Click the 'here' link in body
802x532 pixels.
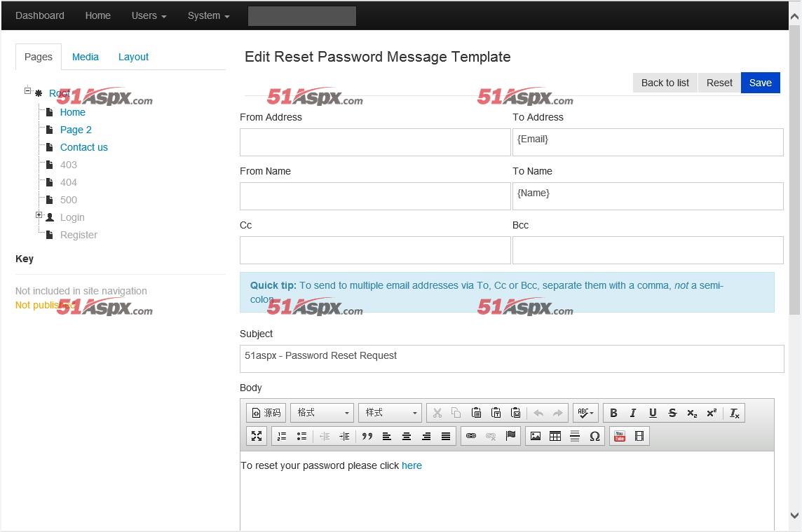[x=412, y=465]
